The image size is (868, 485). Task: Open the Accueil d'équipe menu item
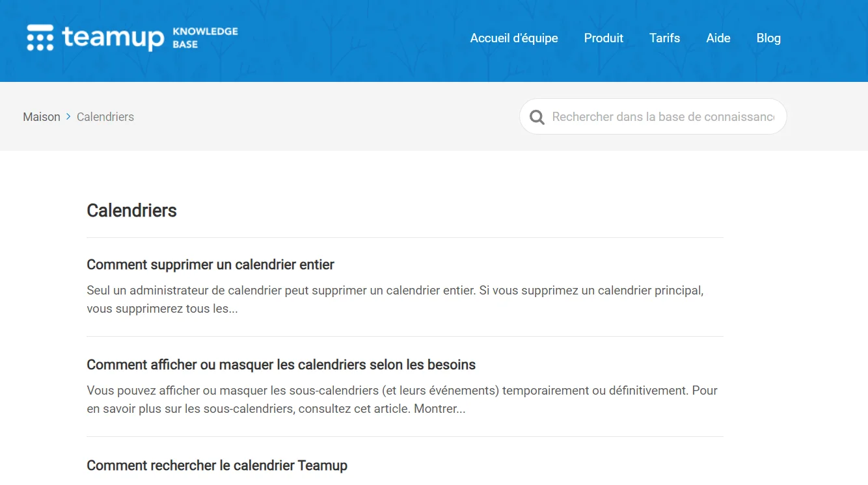pos(513,38)
